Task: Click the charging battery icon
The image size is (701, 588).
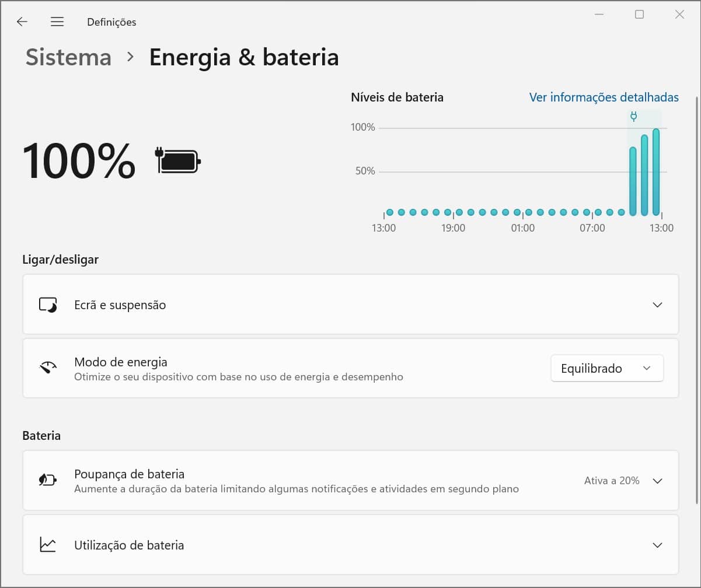Action: tap(178, 162)
